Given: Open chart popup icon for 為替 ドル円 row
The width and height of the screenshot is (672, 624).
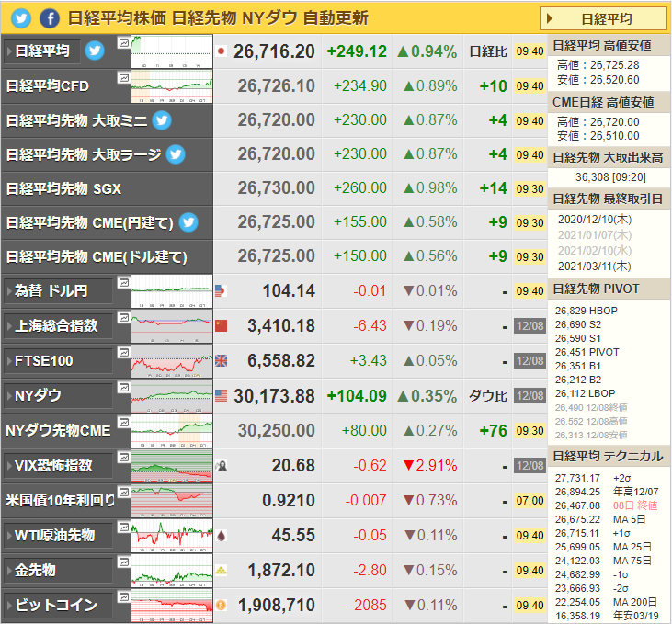Looking at the screenshot, I should point(124,282).
